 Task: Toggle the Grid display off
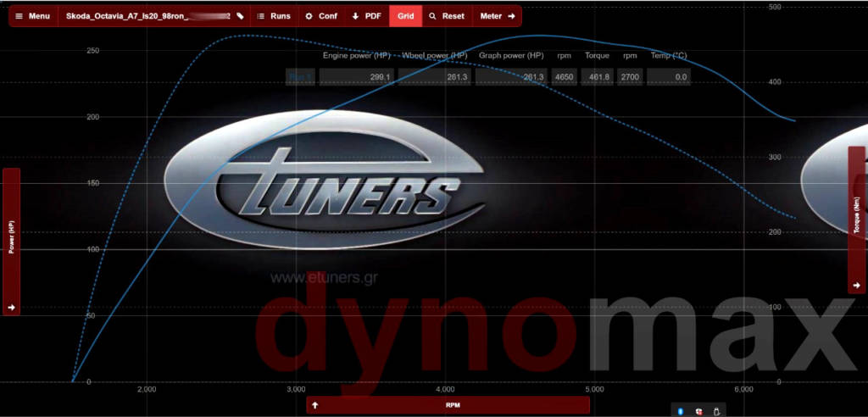click(x=405, y=16)
